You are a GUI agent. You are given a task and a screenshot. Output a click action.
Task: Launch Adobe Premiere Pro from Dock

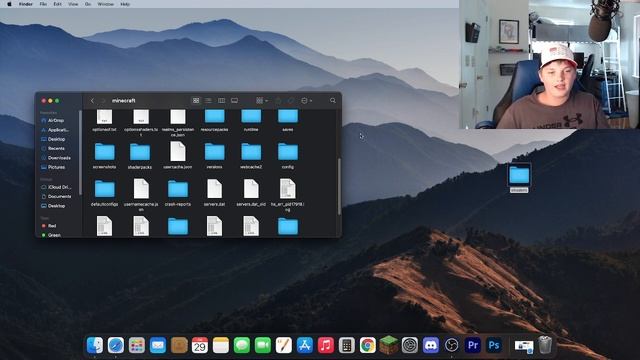[473, 345]
